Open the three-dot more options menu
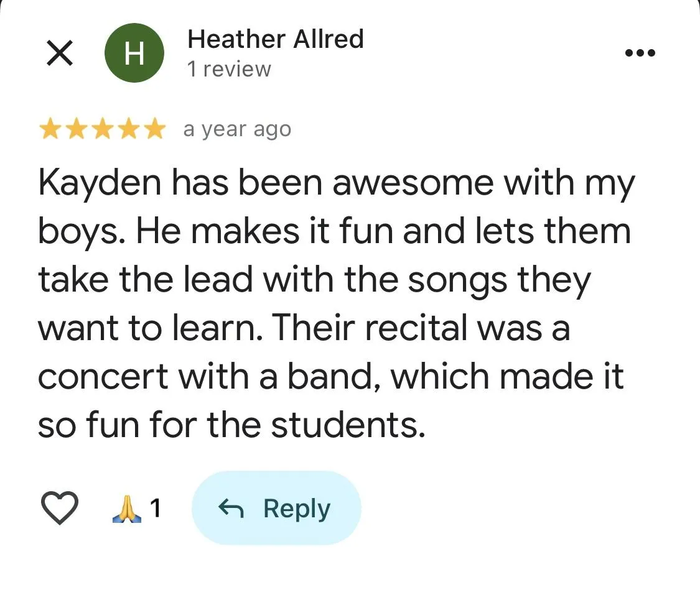700x600 pixels. [640, 53]
